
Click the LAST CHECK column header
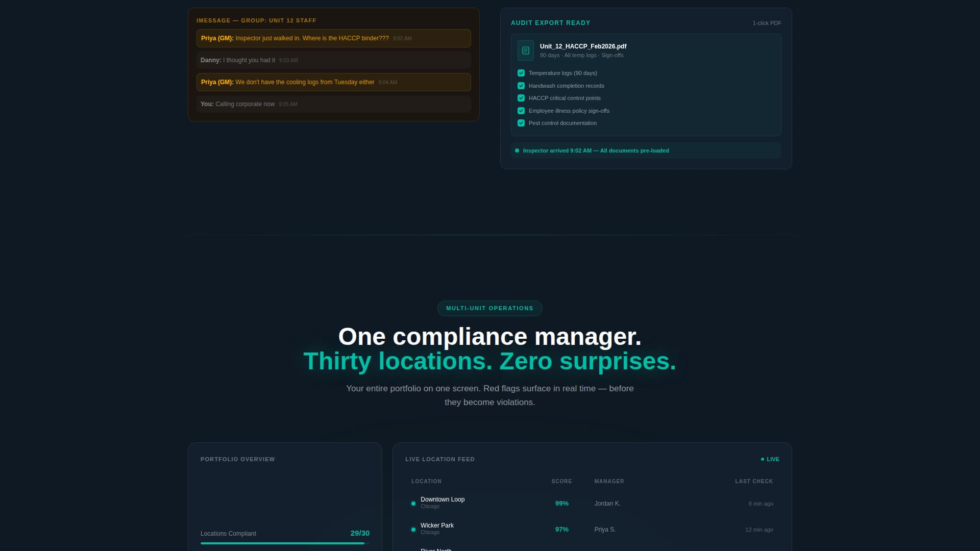754,481
